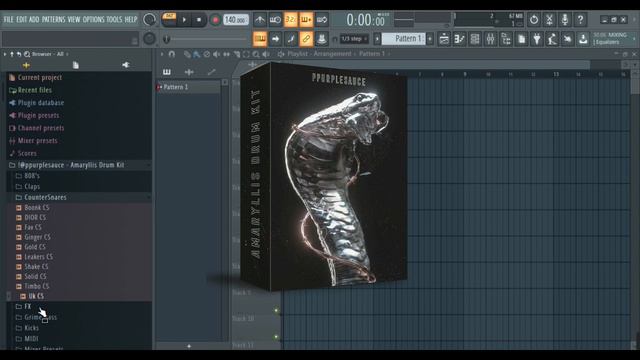This screenshot has width=640, height=360.
Task: Toggle blend recording overdub button
Action: [x=306, y=20]
